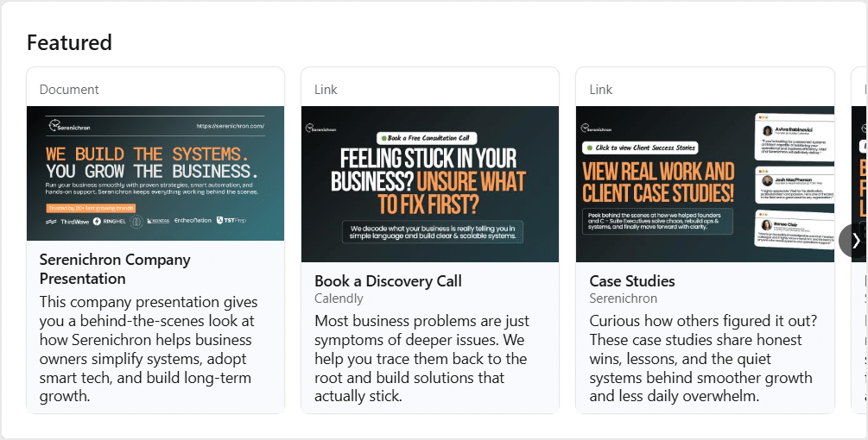Viewport: 868px width, 440px height.
Task: Click 'Book a Free Consultation Call' pill
Action: coord(429,138)
